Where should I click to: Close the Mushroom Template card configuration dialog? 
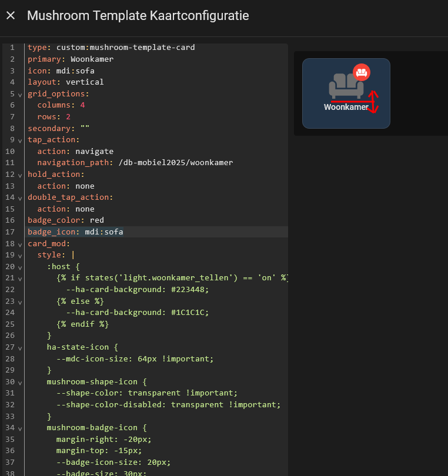click(11, 15)
